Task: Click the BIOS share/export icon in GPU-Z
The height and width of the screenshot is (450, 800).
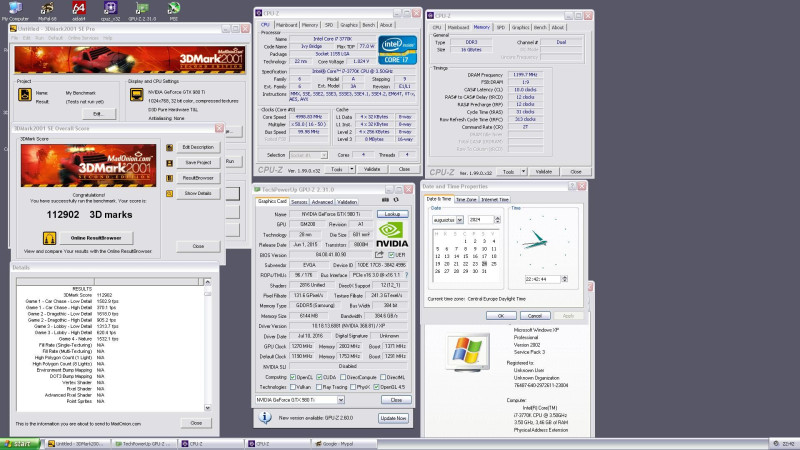Action: coord(379,254)
